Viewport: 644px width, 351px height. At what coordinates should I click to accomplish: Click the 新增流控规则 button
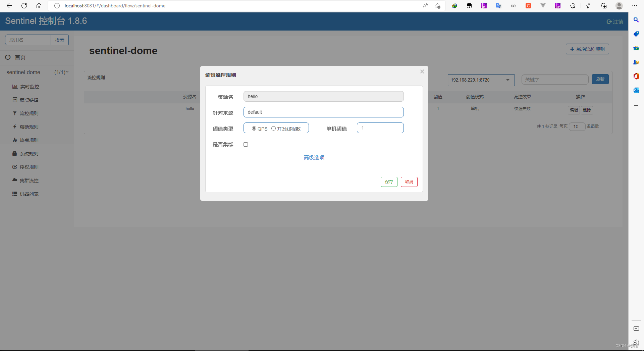click(587, 49)
